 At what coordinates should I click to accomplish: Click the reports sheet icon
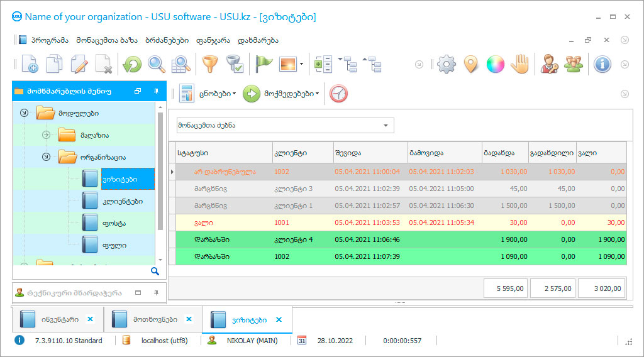pos(186,94)
